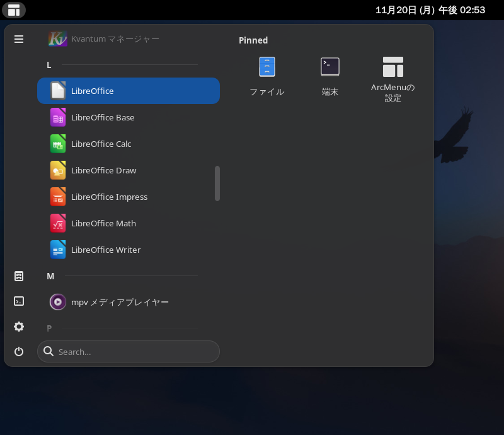The image size is (504, 435).
Task: Launch LibreOffice start center entry
Action: click(129, 91)
